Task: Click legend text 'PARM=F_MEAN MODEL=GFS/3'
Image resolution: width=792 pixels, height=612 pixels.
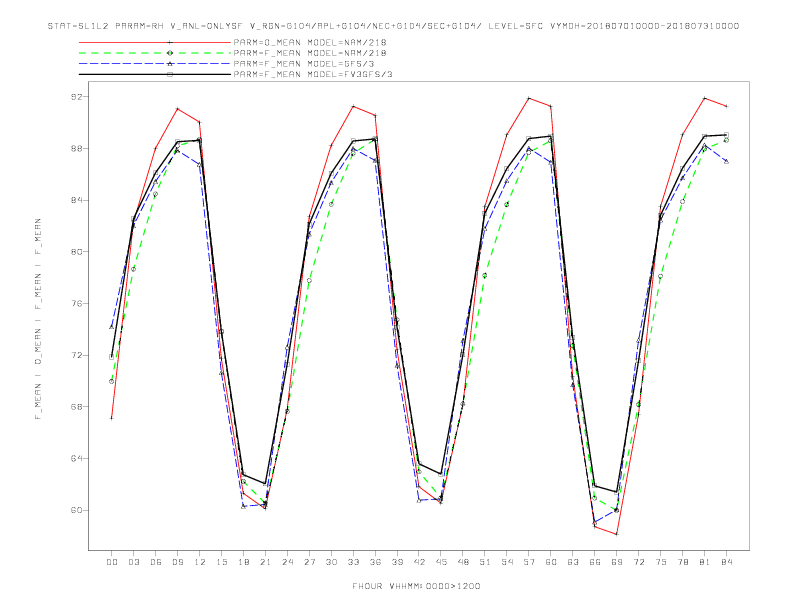Action: (304, 64)
